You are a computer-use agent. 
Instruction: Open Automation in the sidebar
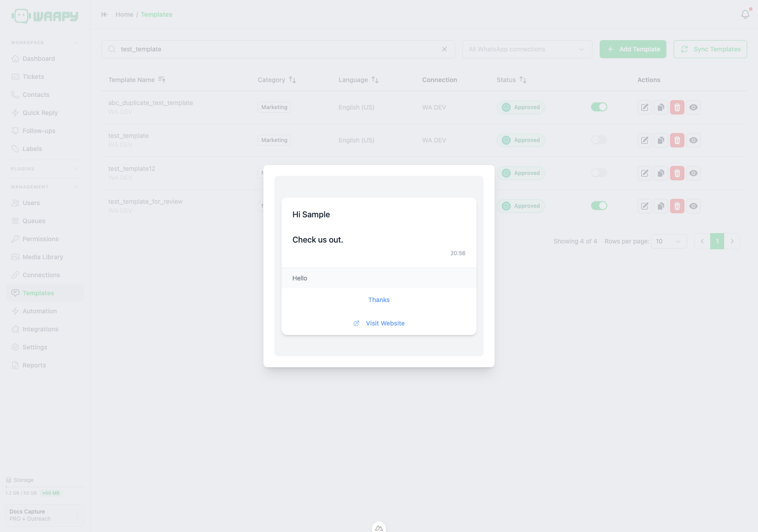45,311
